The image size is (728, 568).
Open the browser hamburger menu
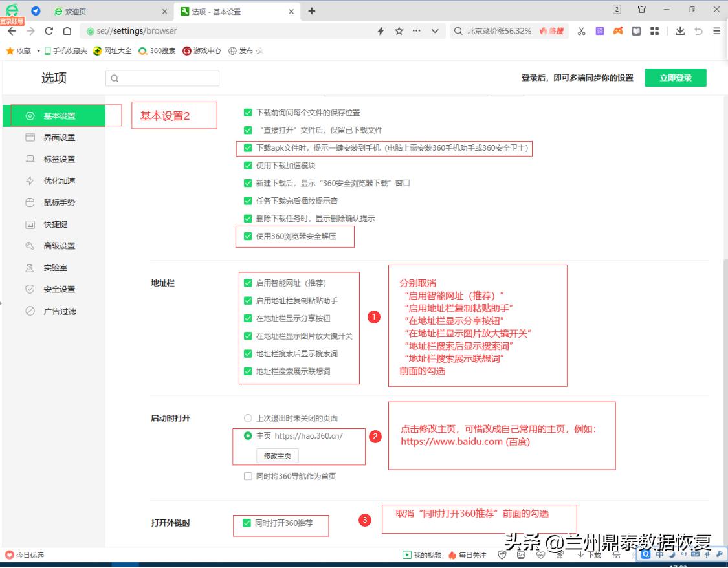[x=716, y=30]
